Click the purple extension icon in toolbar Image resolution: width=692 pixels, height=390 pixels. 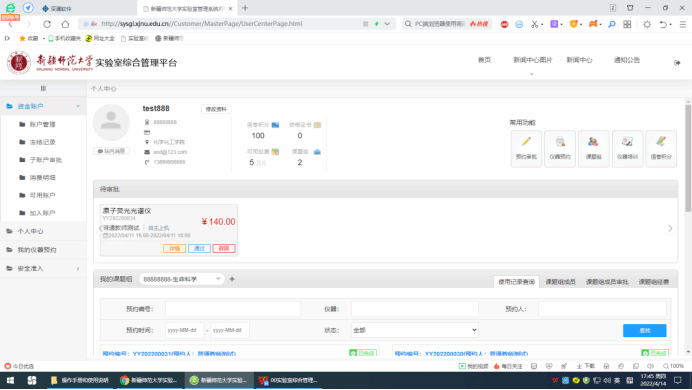coord(554,24)
